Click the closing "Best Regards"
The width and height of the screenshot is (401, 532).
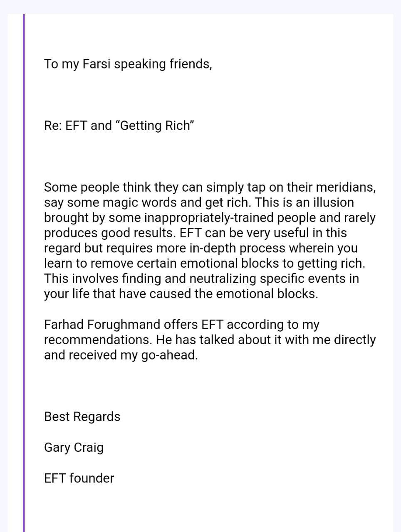[x=82, y=416]
